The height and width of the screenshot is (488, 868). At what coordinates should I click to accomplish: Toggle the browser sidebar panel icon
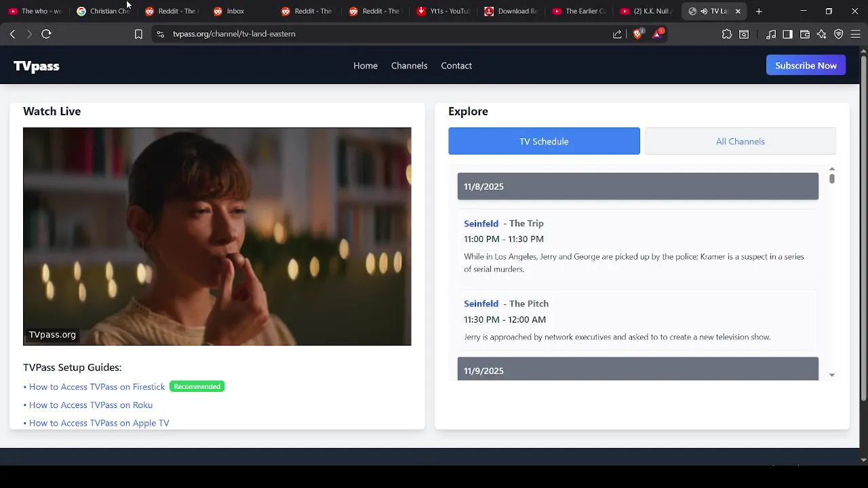click(787, 34)
